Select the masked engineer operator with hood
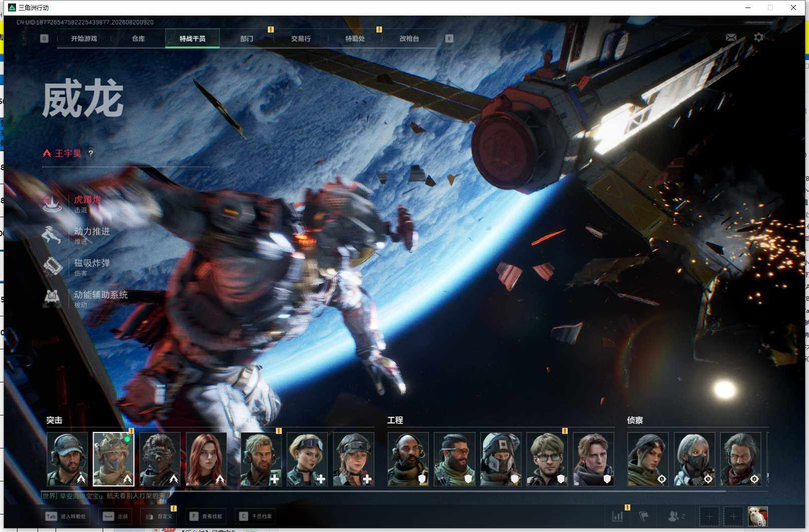Image resolution: width=809 pixels, height=532 pixels. [501, 459]
